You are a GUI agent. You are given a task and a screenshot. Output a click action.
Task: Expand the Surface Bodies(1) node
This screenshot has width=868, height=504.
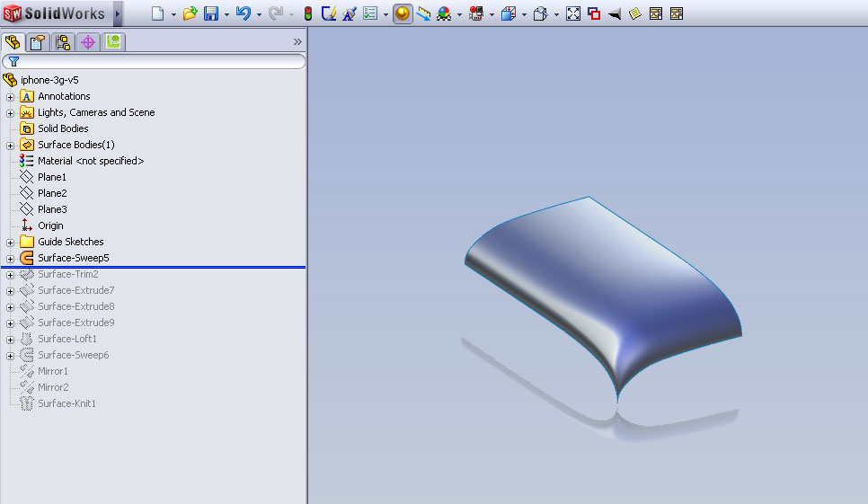[x=10, y=146]
